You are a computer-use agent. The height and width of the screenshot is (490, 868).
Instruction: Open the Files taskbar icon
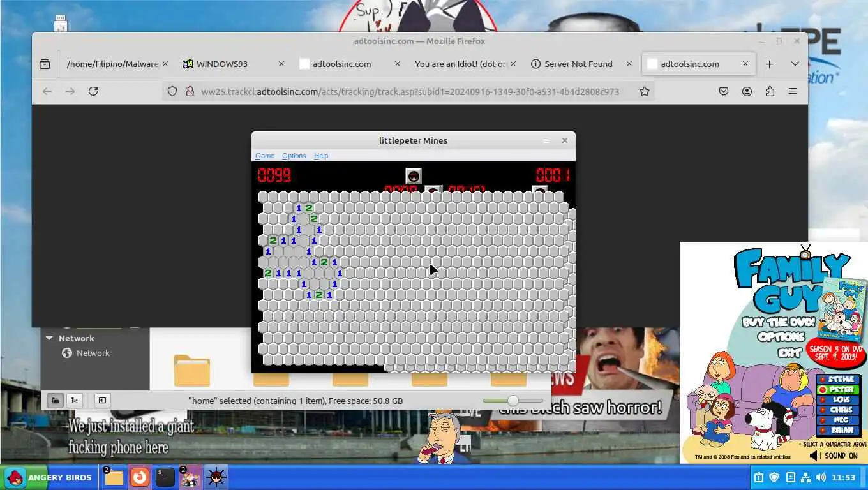tap(114, 477)
